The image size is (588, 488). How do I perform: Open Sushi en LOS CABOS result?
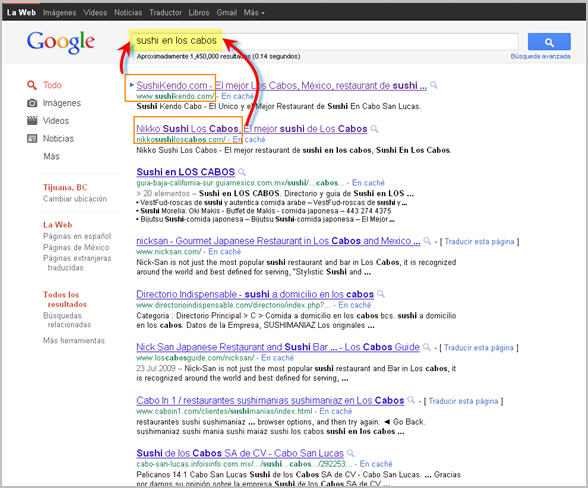pos(185,172)
